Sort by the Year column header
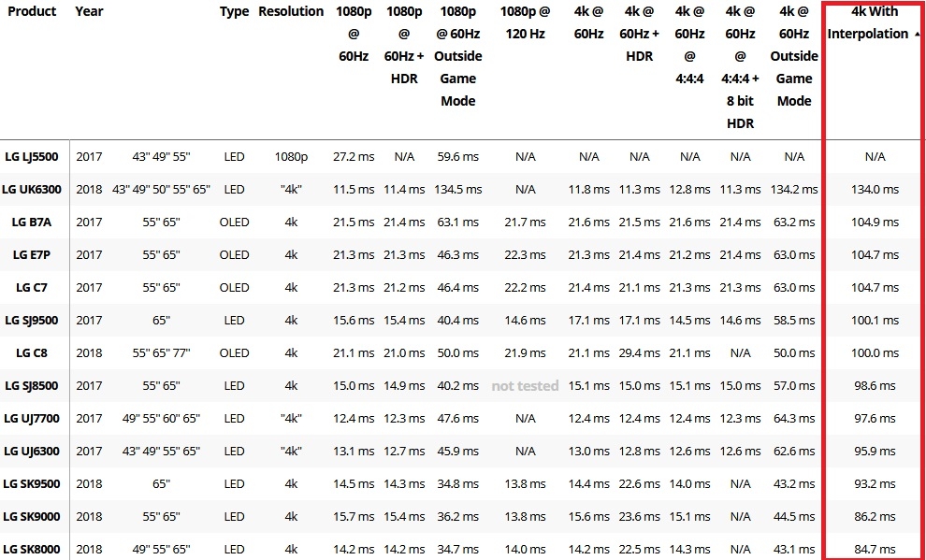 coord(90,11)
